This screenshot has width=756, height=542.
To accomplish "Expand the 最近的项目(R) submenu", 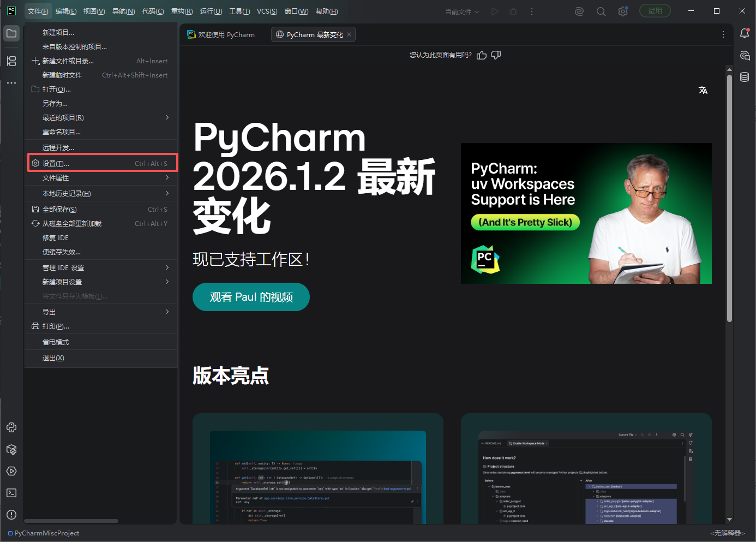I will (101, 118).
